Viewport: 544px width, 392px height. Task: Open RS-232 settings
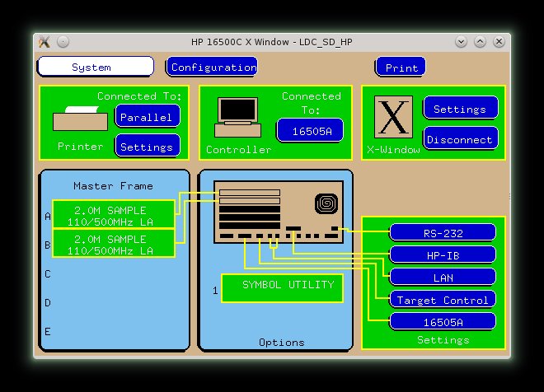[443, 232]
